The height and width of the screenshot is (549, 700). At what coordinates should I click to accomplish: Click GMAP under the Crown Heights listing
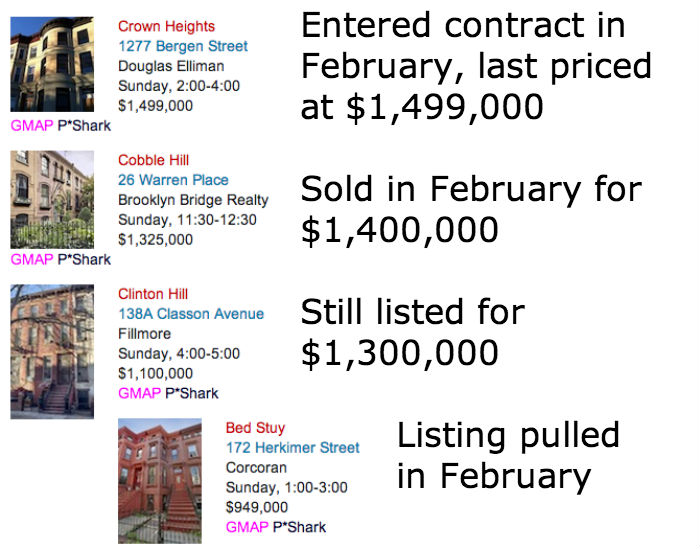pyautogui.click(x=32, y=125)
